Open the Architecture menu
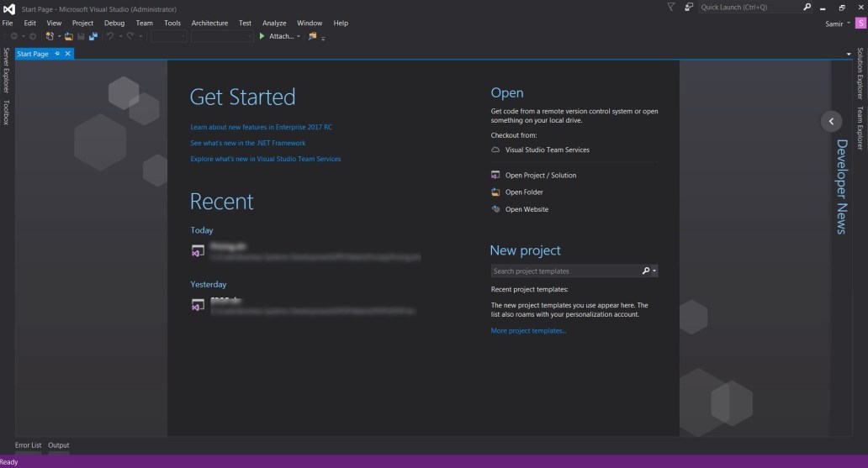This screenshot has width=868, height=468. [x=209, y=24]
